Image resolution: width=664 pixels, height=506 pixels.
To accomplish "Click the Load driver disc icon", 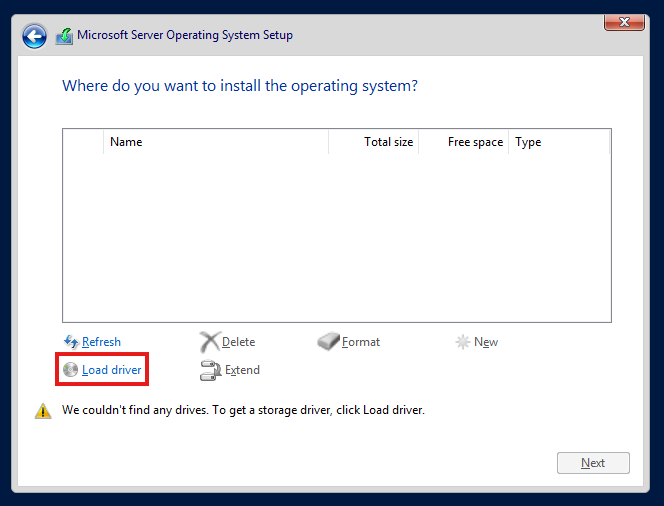I will (x=70, y=370).
